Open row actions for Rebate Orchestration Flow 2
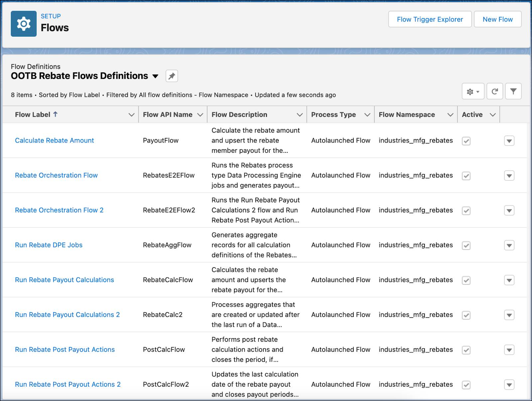The height and width of the screenshot is (401, 532). coord(509,210)
